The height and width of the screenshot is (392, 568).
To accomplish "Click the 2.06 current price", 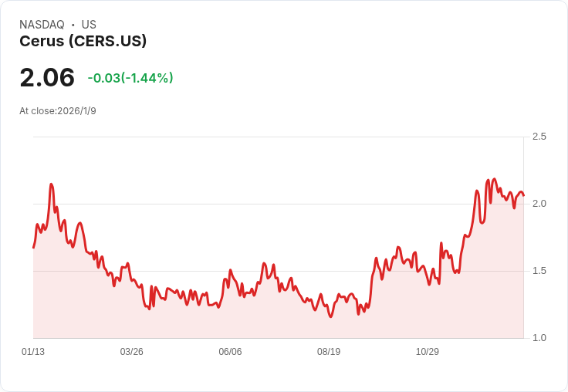I will pos(47,77).
